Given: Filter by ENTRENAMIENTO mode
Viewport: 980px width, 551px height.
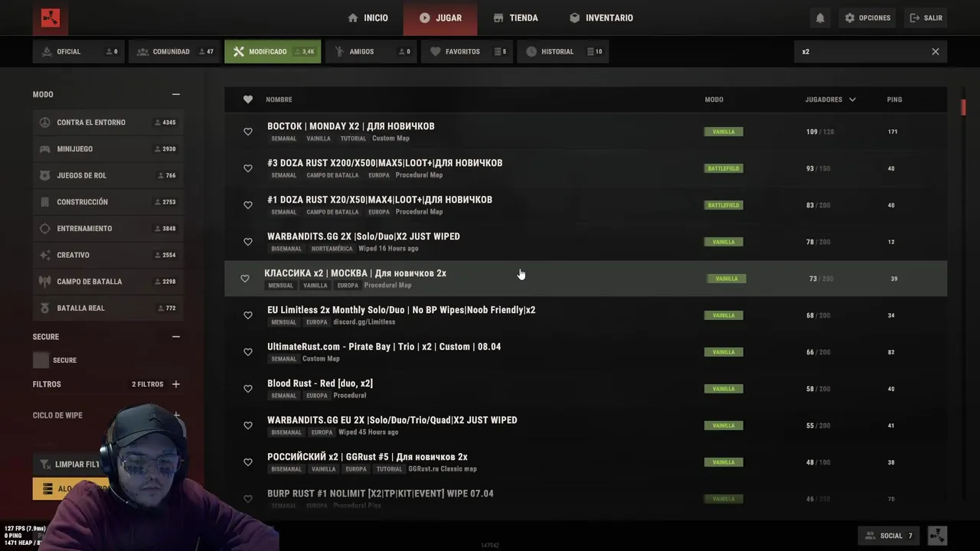Looking at the screenshot, I should coord(107,229).
